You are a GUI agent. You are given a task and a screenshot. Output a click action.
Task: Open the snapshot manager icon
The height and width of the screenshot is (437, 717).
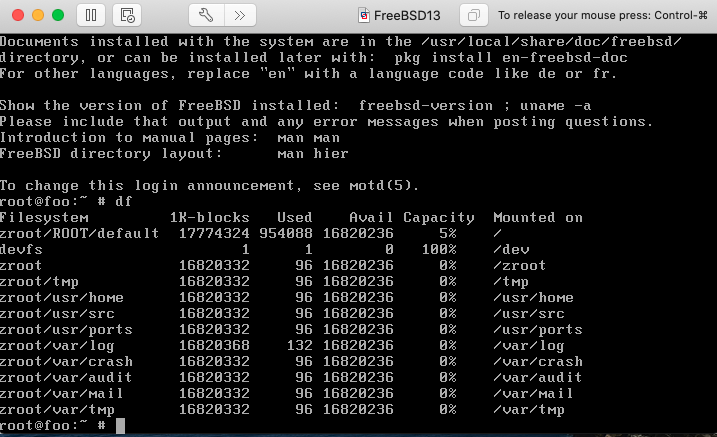coord(127,16)
